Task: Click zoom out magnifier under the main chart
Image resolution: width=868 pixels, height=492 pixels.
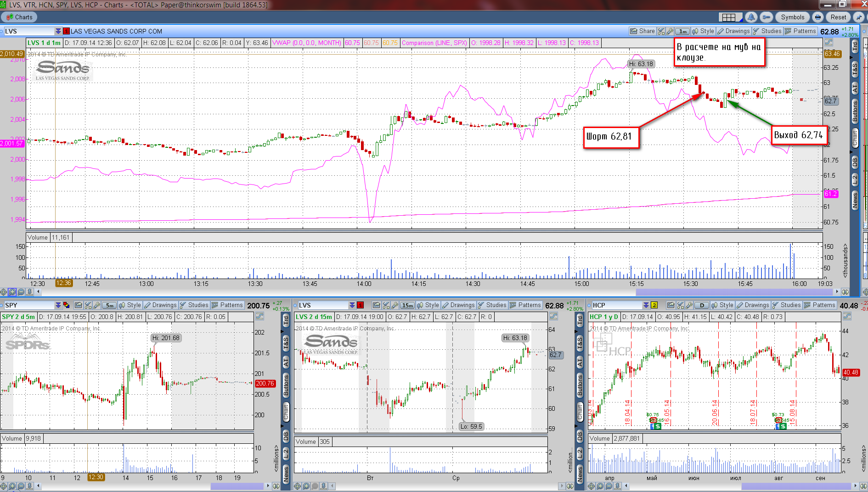Action: point(21,292)
